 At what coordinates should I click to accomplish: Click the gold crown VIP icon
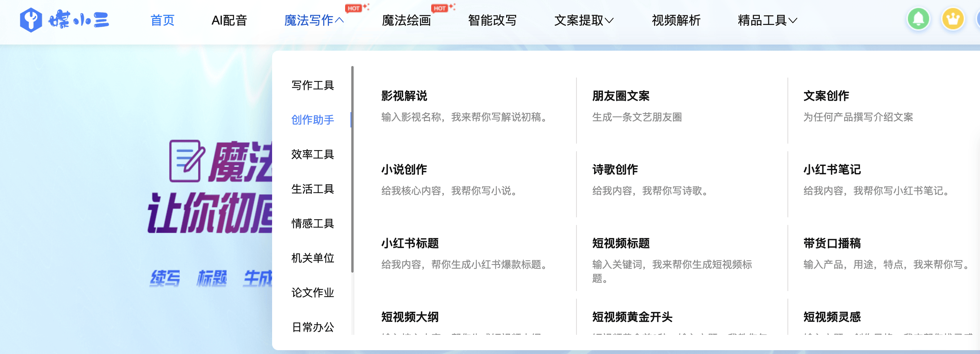click(953, 19)
